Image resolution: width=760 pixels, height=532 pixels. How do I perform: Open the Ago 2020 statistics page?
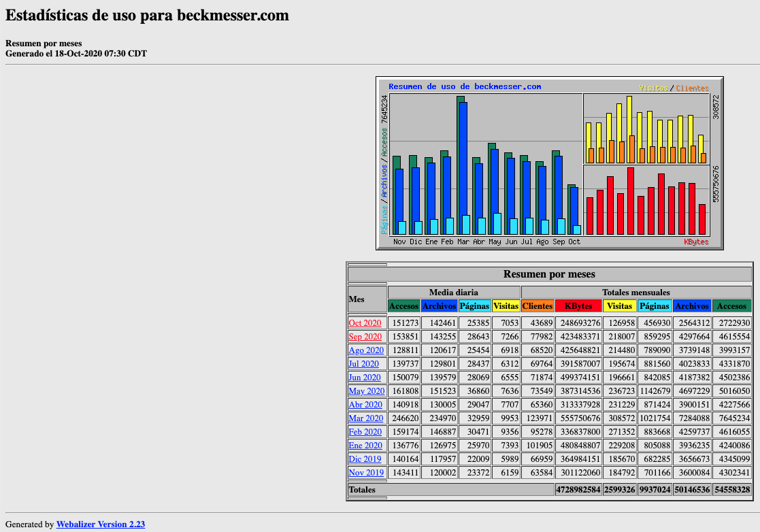365,350
